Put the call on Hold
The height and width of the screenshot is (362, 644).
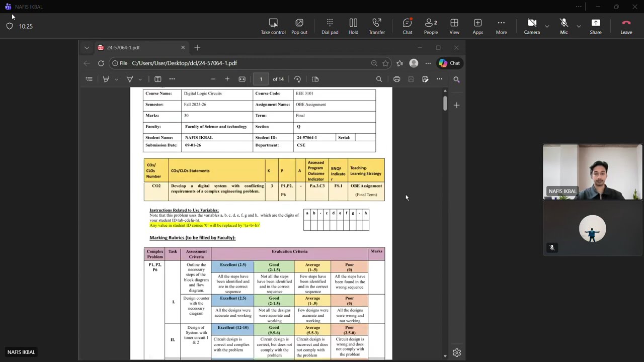click(353, 27)
